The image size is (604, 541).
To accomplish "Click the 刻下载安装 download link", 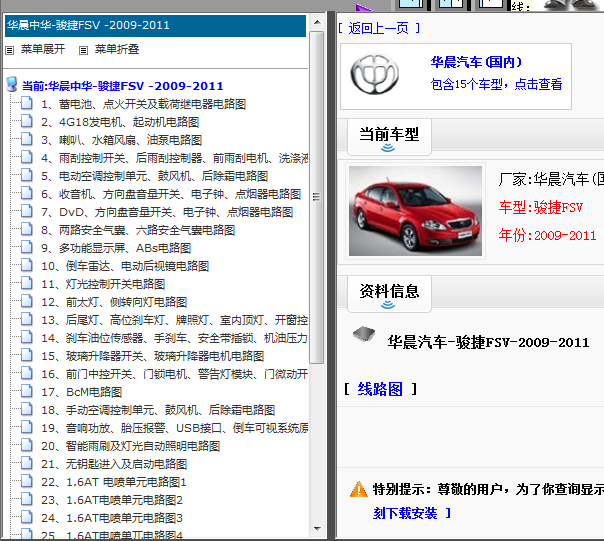I will click(405, 513).
